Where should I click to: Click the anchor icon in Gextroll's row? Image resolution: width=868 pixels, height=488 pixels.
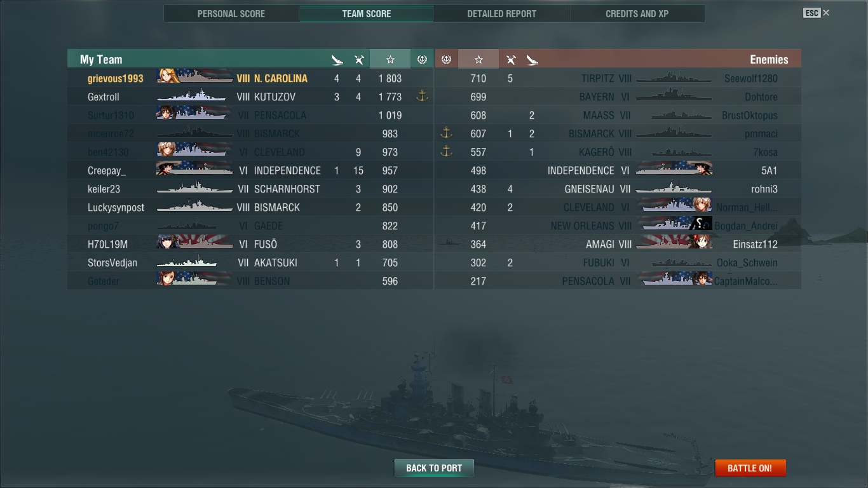click(x=421, y=97)
